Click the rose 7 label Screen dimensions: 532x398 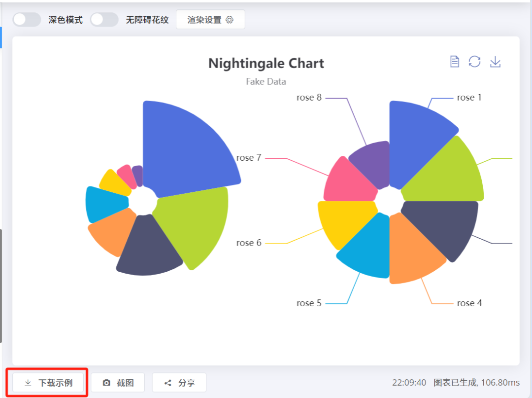click(249, 158)
